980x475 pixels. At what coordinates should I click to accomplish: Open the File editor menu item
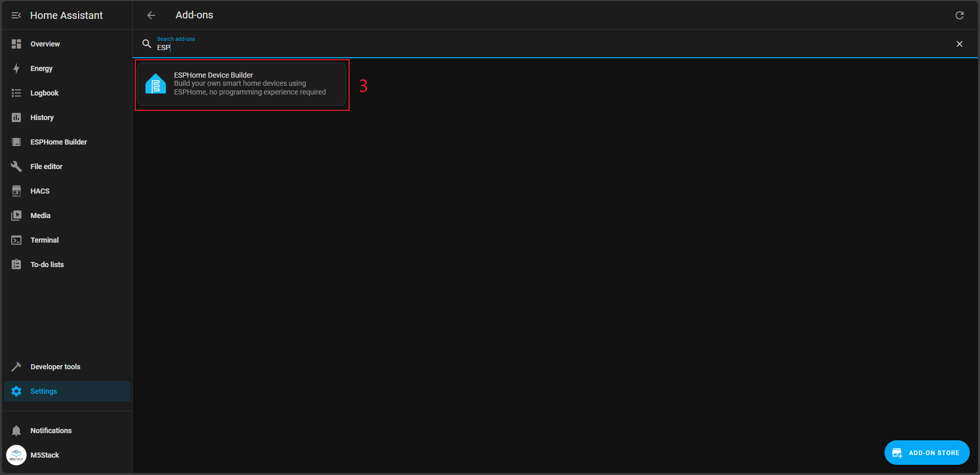(67, 167)
